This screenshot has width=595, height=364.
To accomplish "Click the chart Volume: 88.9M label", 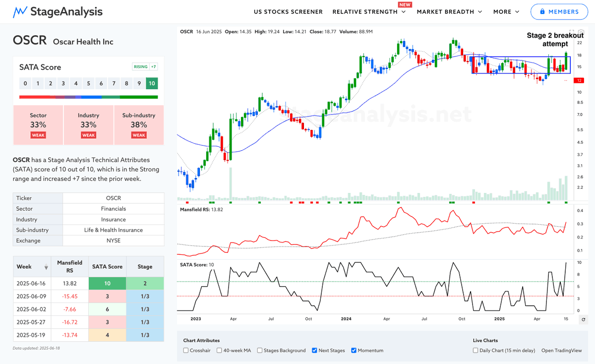I will pyautogui.click(x=356, y=32).
